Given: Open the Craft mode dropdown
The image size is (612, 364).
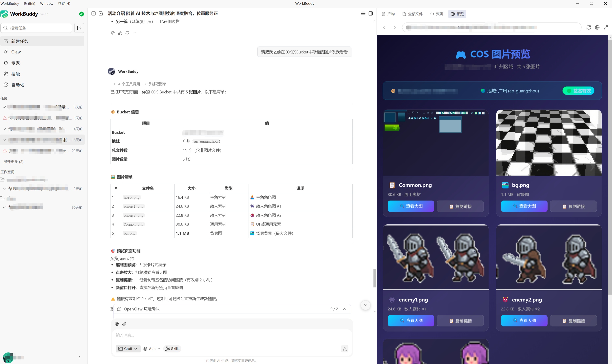Looking at the screenshot, I should 128,348.
